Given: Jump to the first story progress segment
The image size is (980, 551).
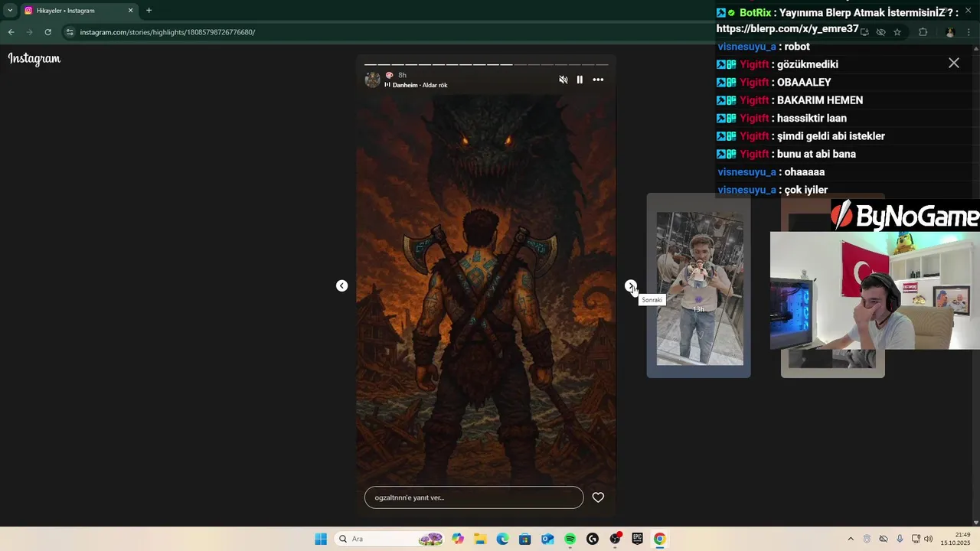Looking at the screenshot, I should [371, 64].
